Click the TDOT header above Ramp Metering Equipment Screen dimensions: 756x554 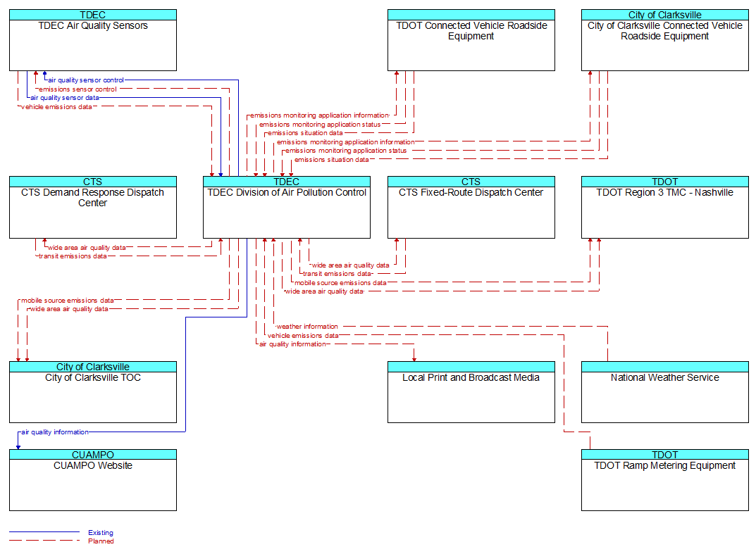665,454
